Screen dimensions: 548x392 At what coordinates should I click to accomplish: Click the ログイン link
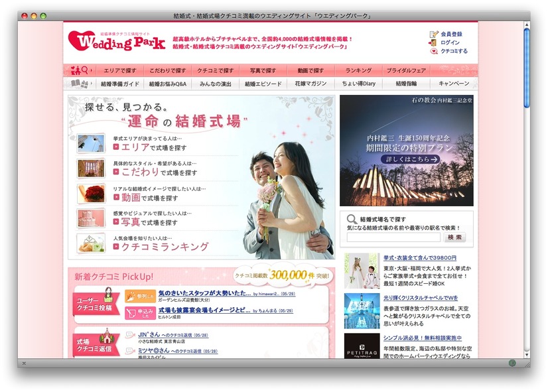[450, 42]
